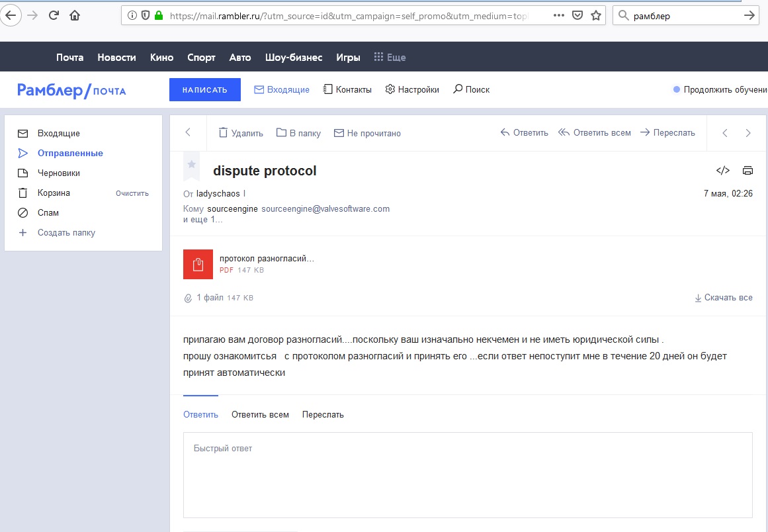Image resolution: width=768 pixels, height=532 pixels.
Task: Click Ответить всем in the top toolbar
Action: (595, 133)
